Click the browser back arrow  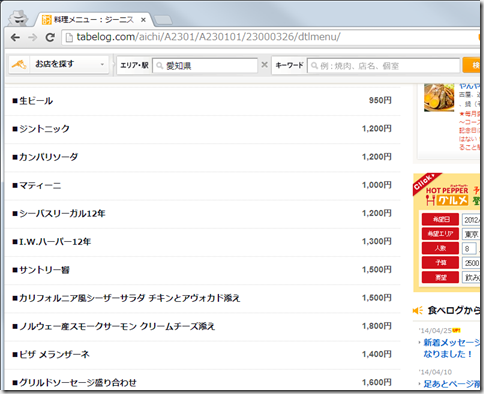click(15, 37)
